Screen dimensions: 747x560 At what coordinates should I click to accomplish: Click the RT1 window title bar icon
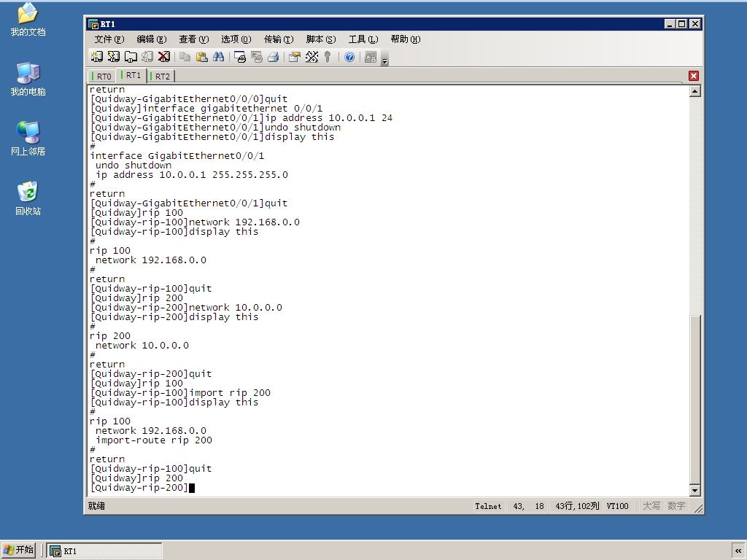[x=93, y=24]
